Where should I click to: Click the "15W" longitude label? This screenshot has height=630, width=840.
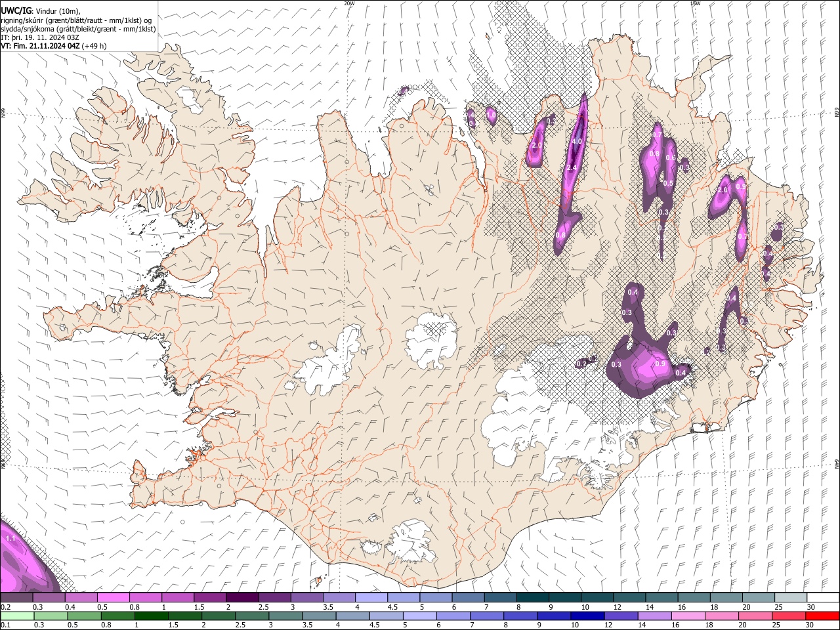[695, 3]
